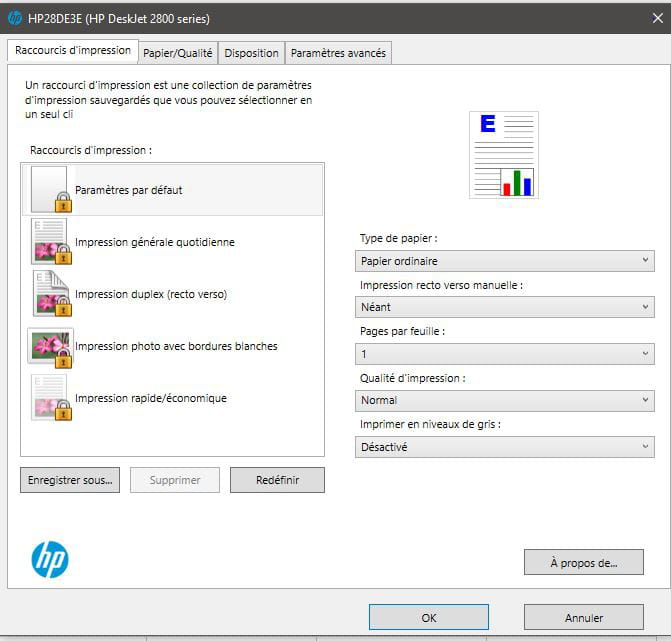Switch to the Raccourcis d'impression tab

click(73, 50)
